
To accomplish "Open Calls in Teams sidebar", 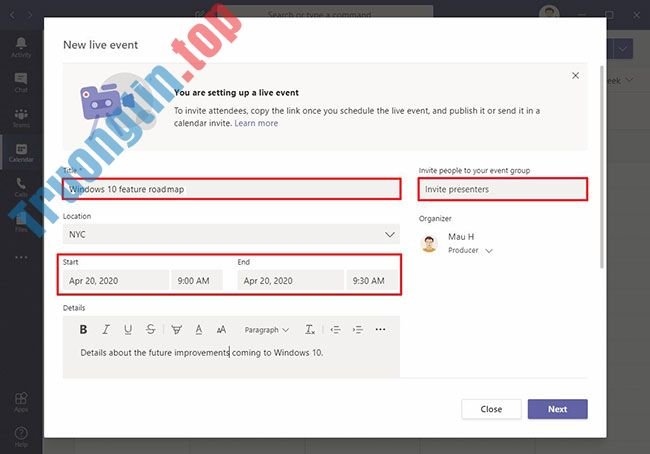I will [x=21, y=187].
